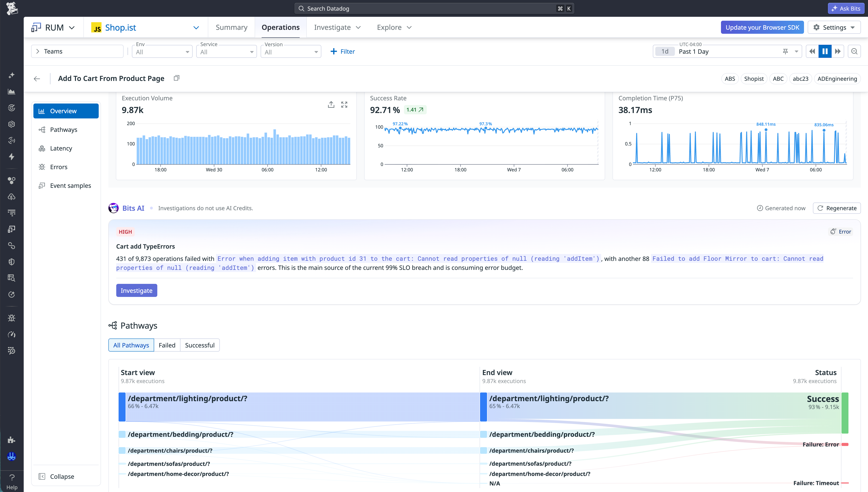The image size is (868, 492).
Task: Open the Shop.ist application selector
Action: (x=145, y=27)
